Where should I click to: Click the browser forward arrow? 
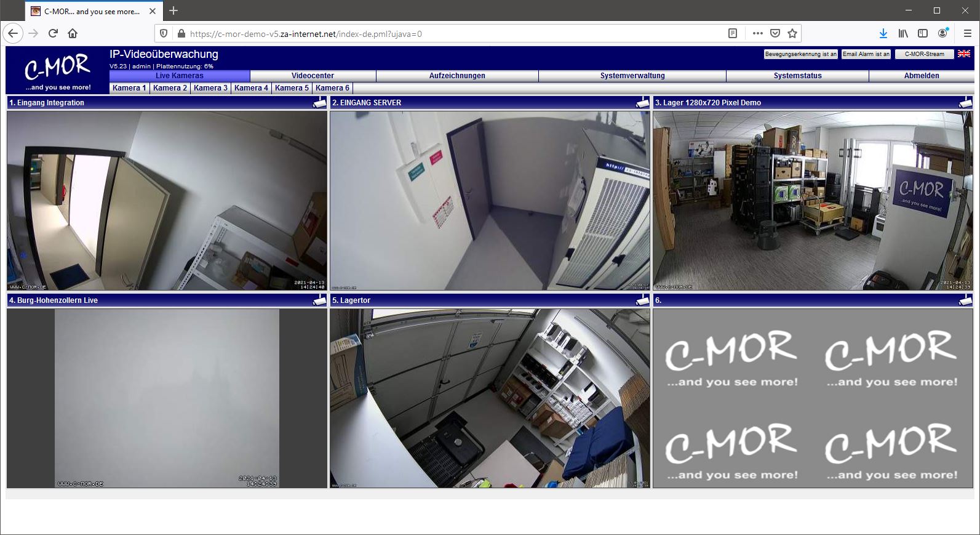pos(33,33)
